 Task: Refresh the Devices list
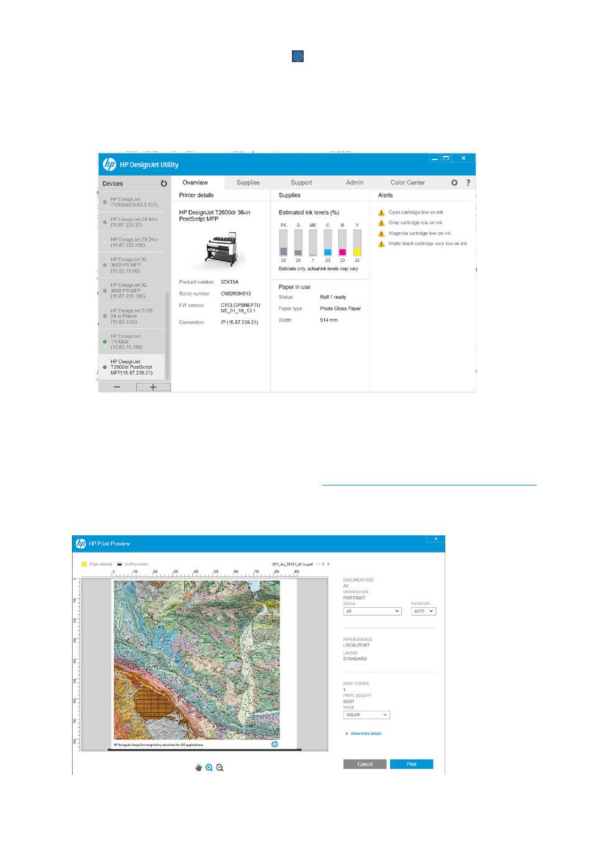[x=164, y=184]
